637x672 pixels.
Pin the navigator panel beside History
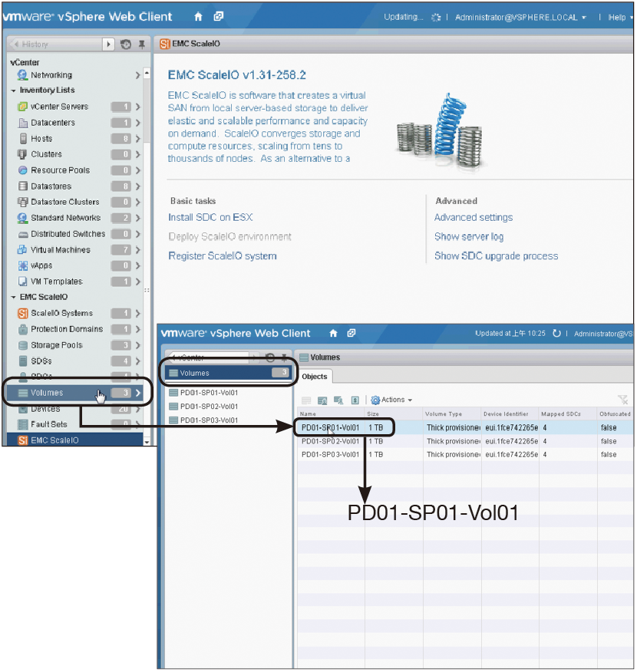click(x=141, y=44)
